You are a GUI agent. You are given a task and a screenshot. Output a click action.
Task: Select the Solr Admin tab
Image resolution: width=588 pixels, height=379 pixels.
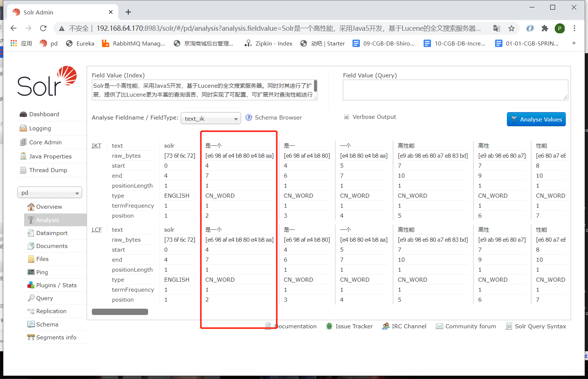tap(63, 12)
